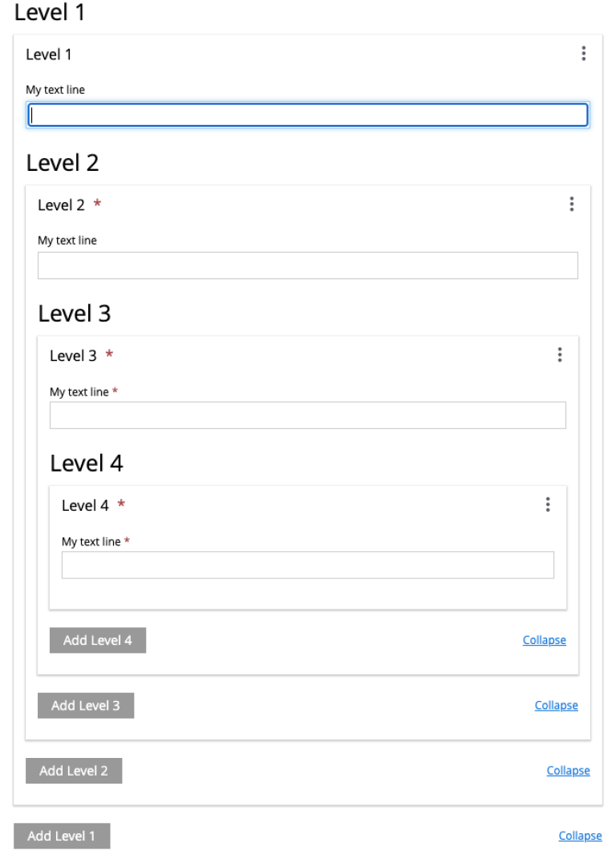The height and width of the screenshot is (859, 616).
Task: Open the Level 4 kebab menu icon
Action: tap(548, 504)
